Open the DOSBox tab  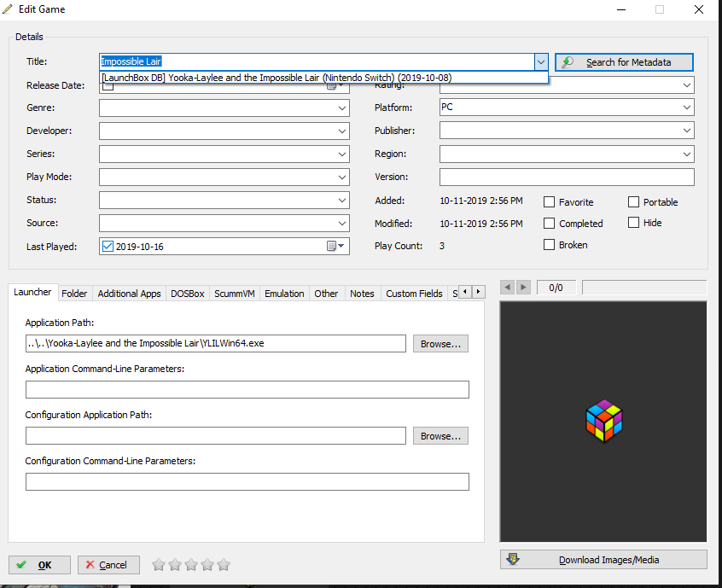tap(188, 294)
